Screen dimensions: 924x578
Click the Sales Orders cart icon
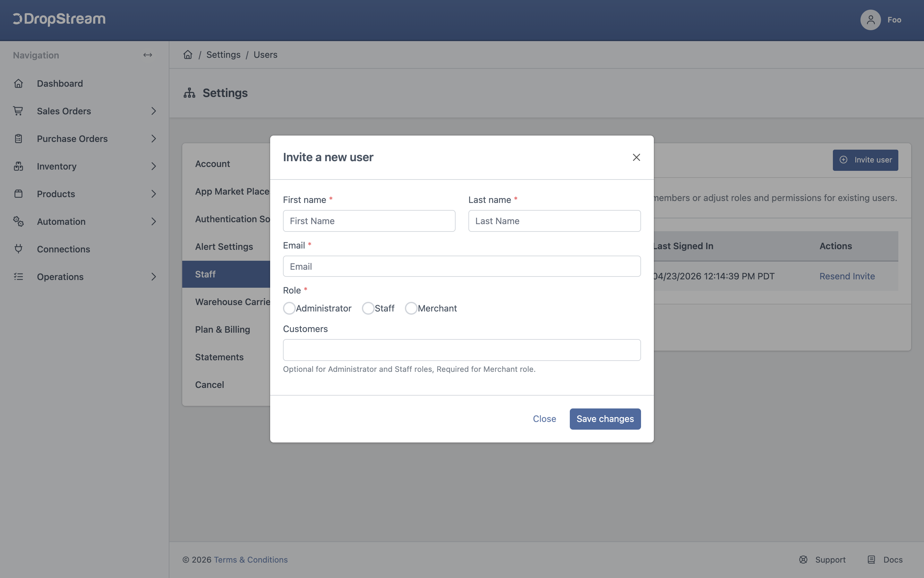(18, 111)
